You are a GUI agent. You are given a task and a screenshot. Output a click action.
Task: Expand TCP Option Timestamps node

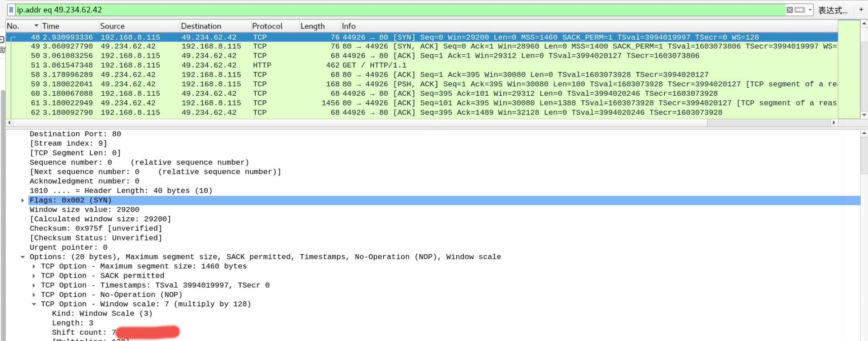[34, 285]
